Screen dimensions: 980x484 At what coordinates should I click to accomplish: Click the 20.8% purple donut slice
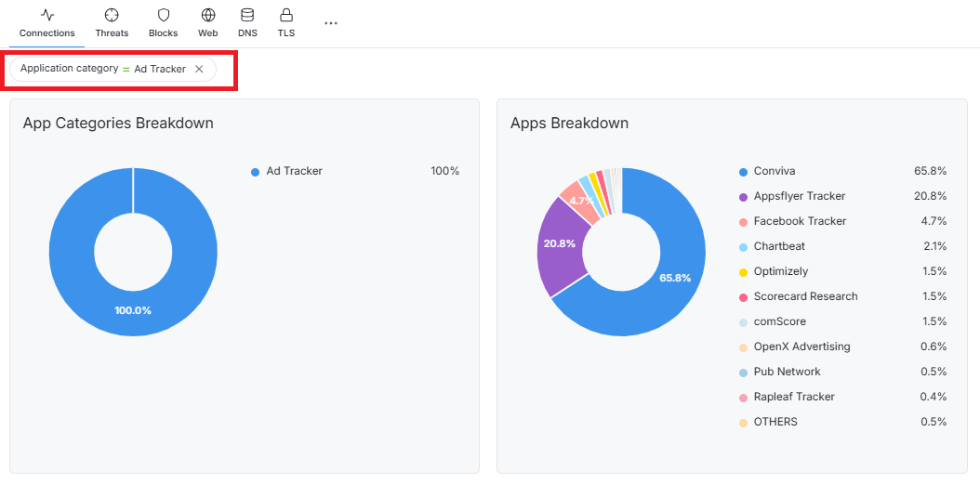(x=560, y=245)
